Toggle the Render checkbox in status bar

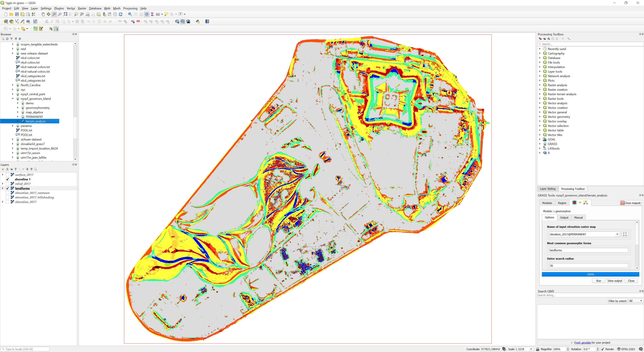point(603,349)
